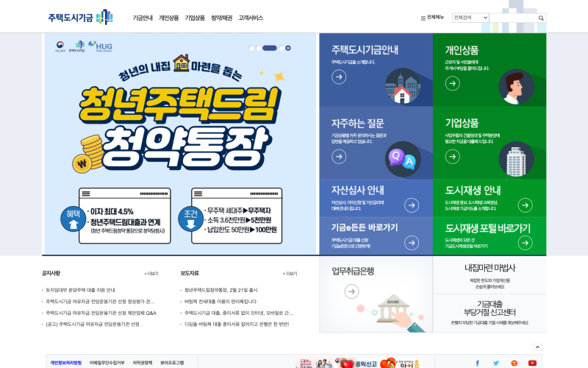Click the 보도자료 section heading
Screen dimensions: 588x368
click(x=190, y=273)
